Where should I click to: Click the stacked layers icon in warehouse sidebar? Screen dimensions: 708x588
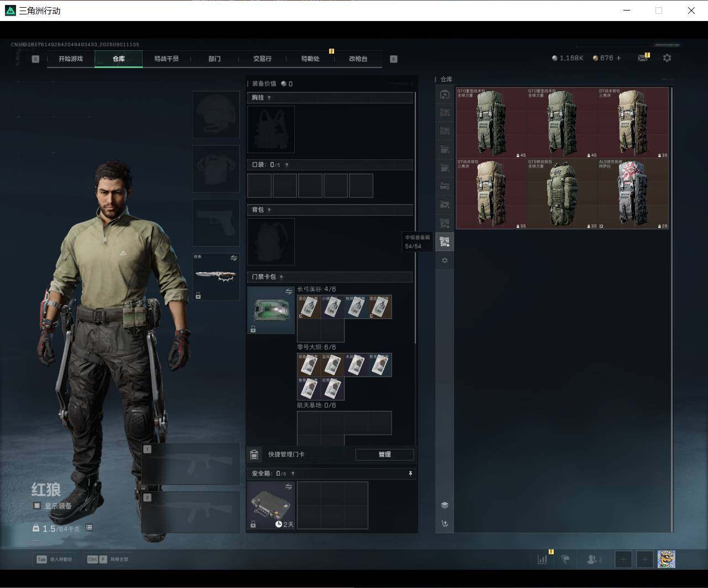click(444, 505)
